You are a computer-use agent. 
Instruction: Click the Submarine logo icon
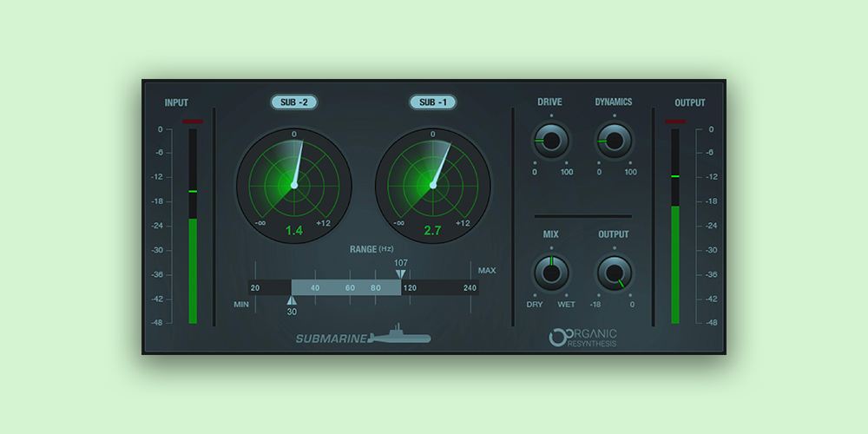pyautogui.click(x=399, y=334)
